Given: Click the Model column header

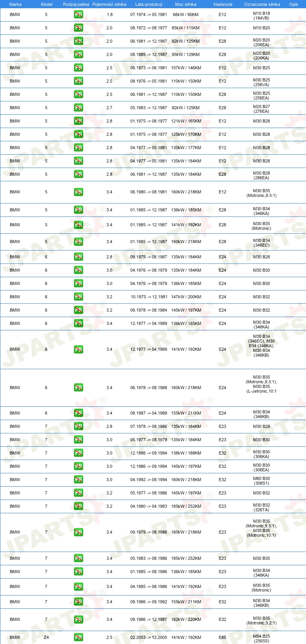Looking at the screenshot, I should coord(47,4).
